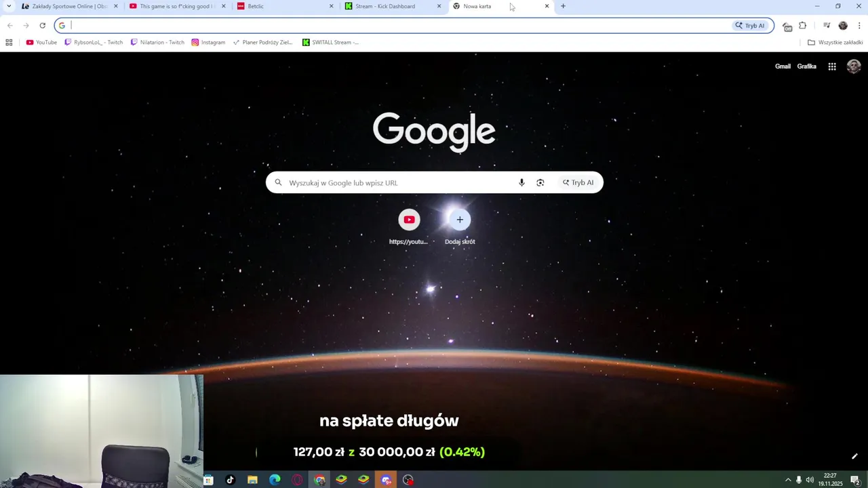Image resolution: width=868 pixels, height=488 pixels.
Task: Close the Nowa karta tab
Action: click(x=547, y=6)
